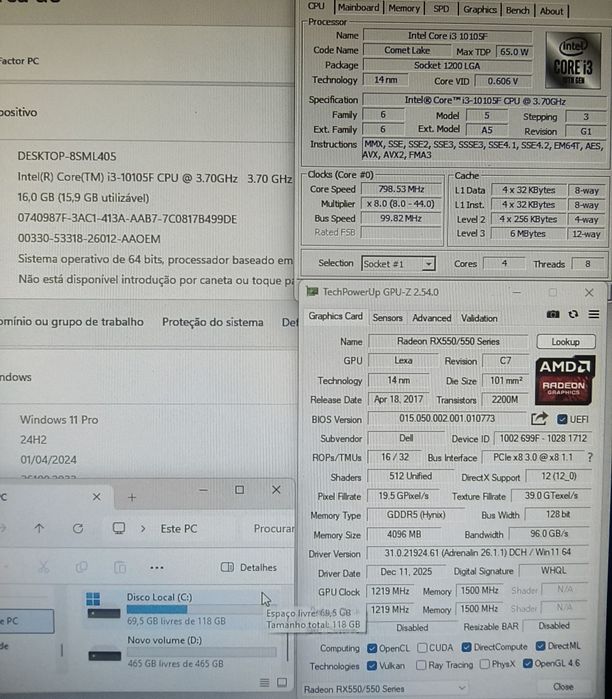Select GPU-Z Graphics Card tab
The height and width of the screenshot is (699, 612).
[335, 316]
